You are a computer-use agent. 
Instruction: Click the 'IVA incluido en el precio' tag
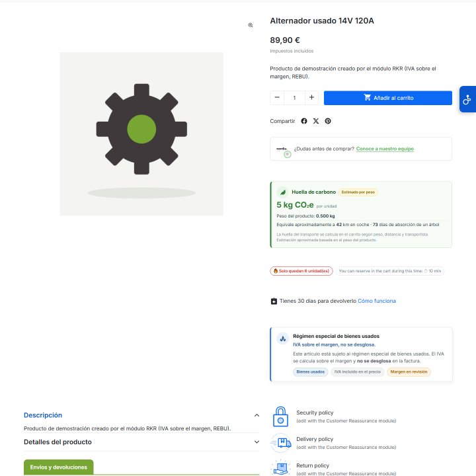(x=357, y=372)
